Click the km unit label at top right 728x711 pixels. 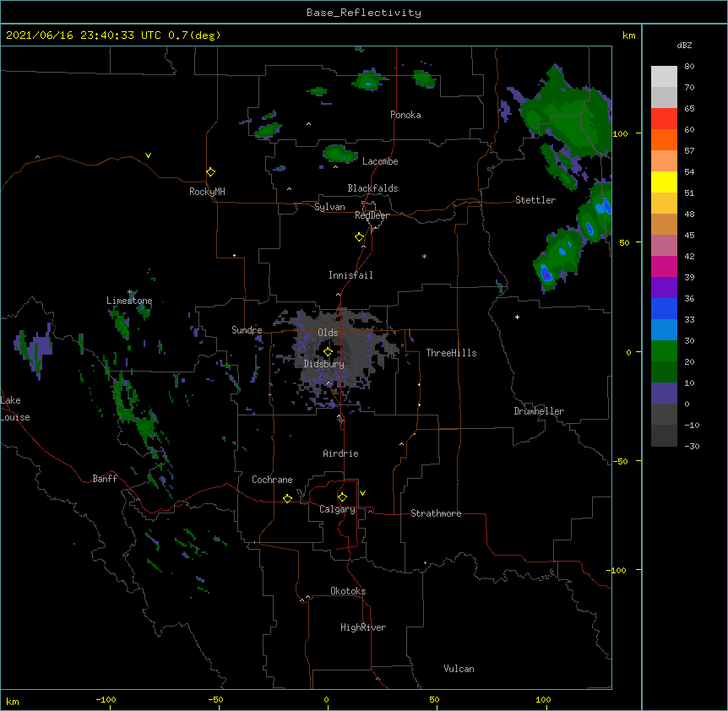(x=629, y=35)
